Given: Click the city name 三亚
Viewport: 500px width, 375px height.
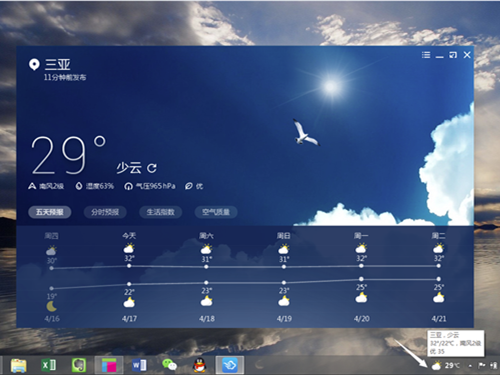Looking at the screenshot, I should [58, 64].
